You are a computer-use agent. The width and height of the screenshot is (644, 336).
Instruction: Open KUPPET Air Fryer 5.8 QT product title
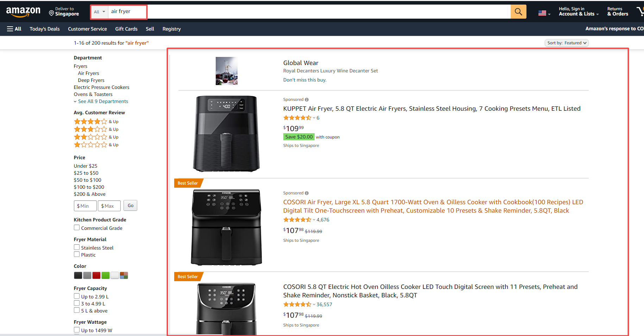click(432, 109)
